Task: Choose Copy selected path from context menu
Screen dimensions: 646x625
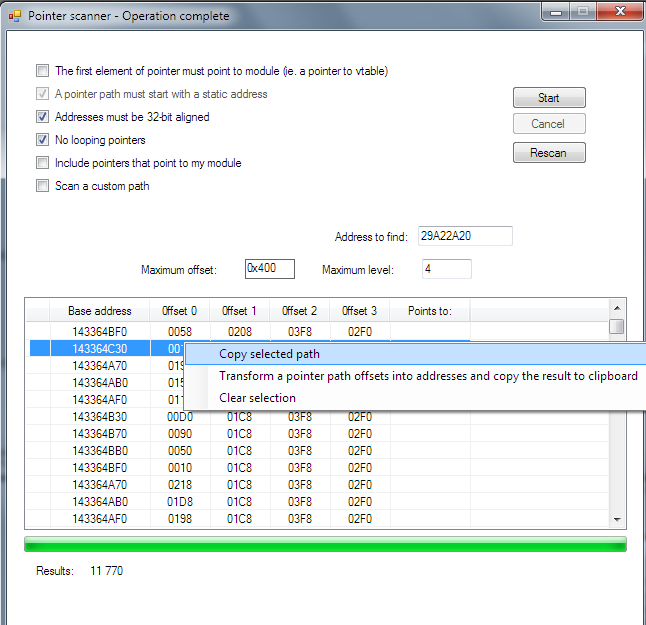Action: [x=269, y=354]
